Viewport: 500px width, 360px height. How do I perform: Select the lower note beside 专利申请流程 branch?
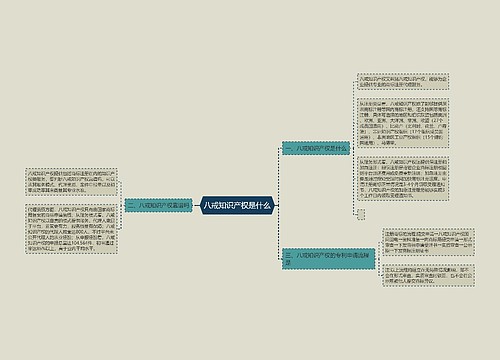(x=428, y=275)
